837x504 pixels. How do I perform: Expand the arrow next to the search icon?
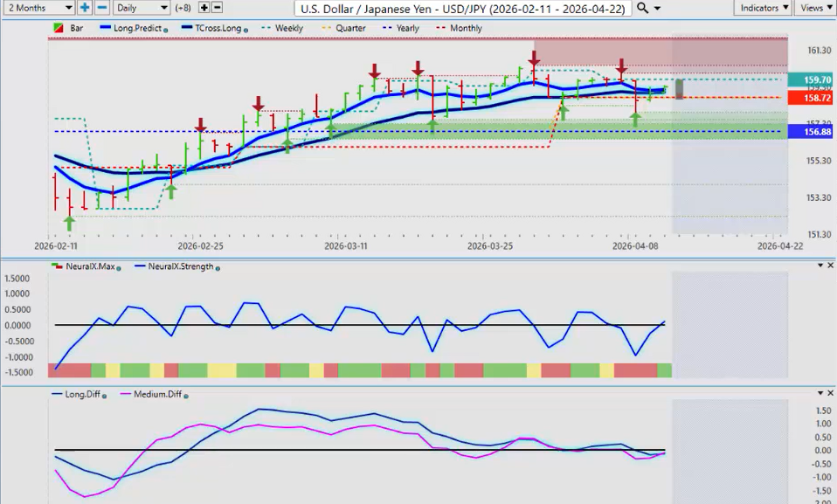tap(657, 8)
